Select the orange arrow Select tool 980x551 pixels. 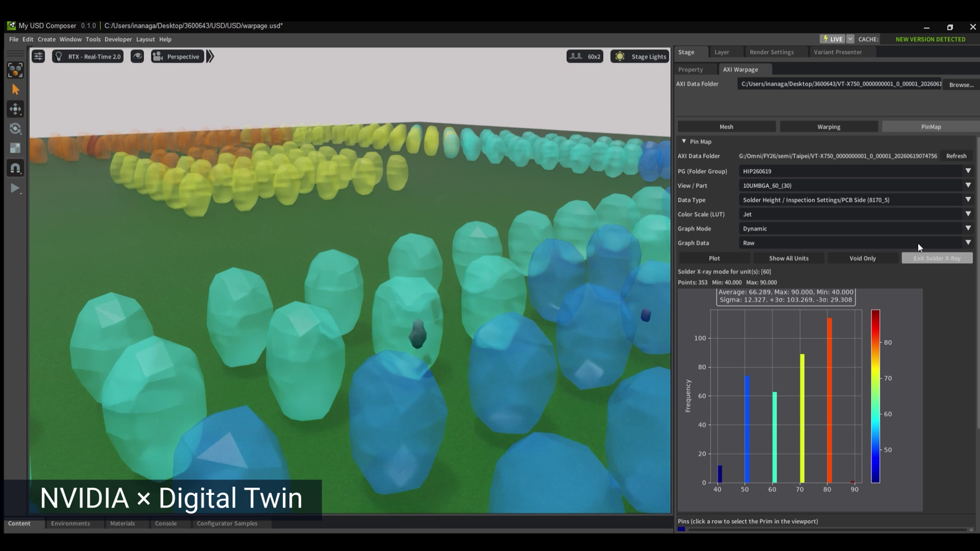tap(15, 90)
